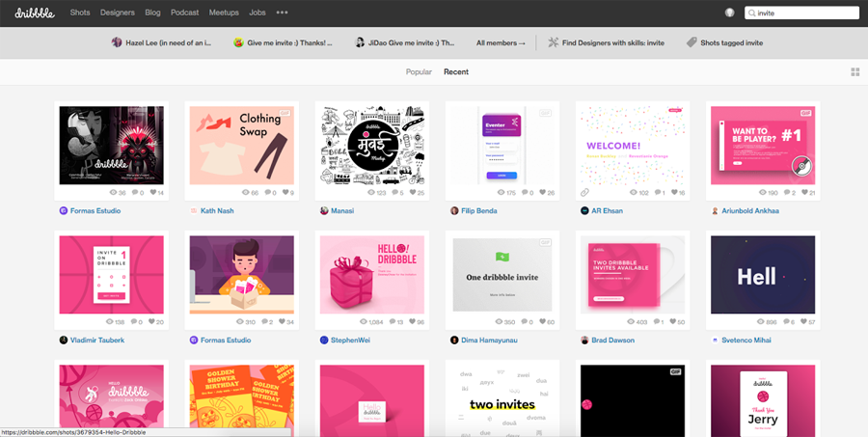This screenshot has height=437, width=868.
Task: Select the Popular tab
Action: click(419, 72)
